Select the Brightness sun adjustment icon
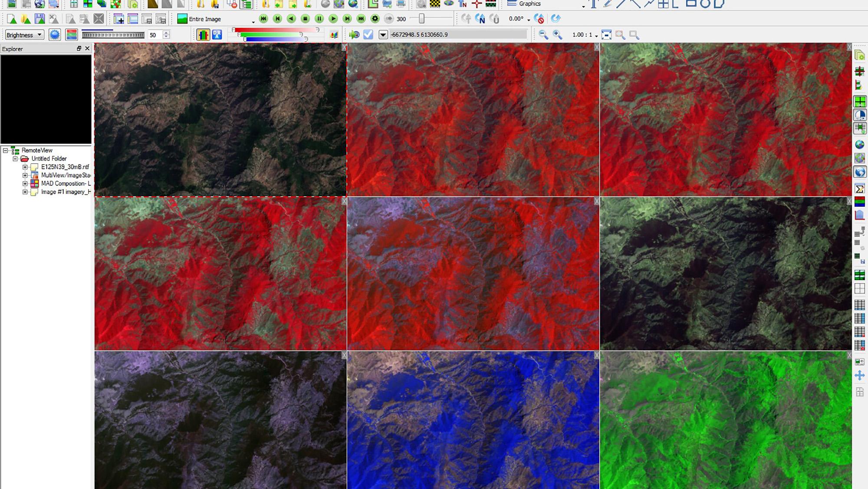The width and height of the screenshot is (868, 489). tap(55, 35)
